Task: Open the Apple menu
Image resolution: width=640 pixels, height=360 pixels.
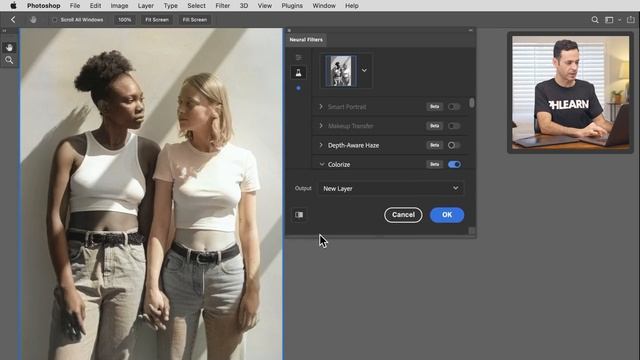Action: click(13, 6)
